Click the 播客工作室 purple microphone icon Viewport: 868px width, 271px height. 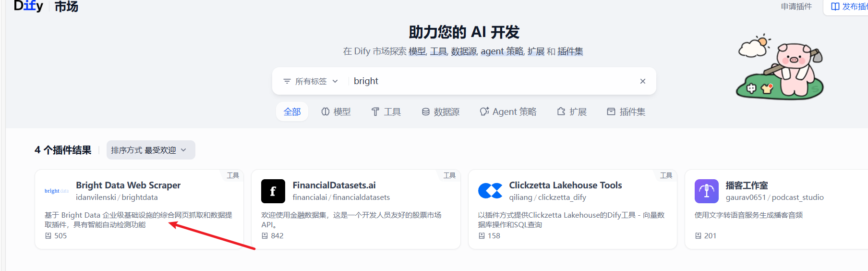click(x=707, y=191)
